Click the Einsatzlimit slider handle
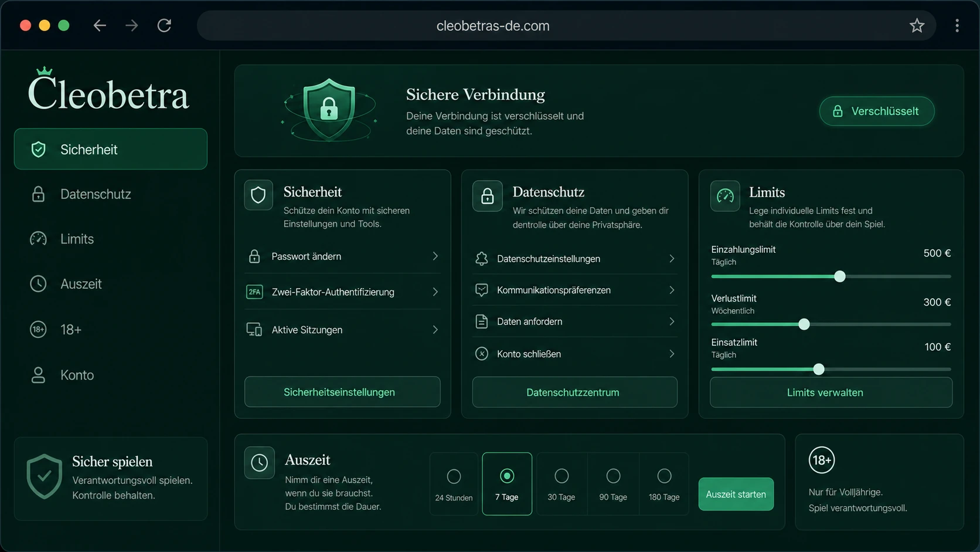Viewport: 980px width, 552px height. coord(819,369)
